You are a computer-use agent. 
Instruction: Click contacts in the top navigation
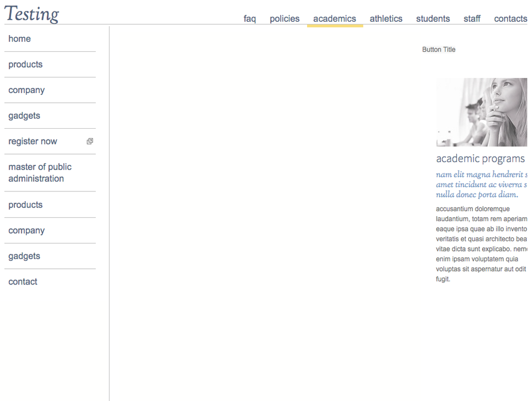tap(510, 19)
